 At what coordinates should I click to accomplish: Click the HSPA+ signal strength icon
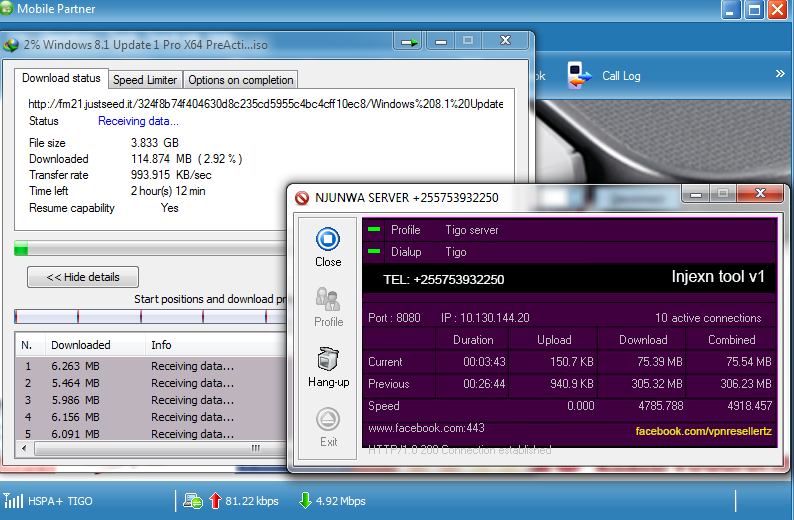tap(13, 500)
